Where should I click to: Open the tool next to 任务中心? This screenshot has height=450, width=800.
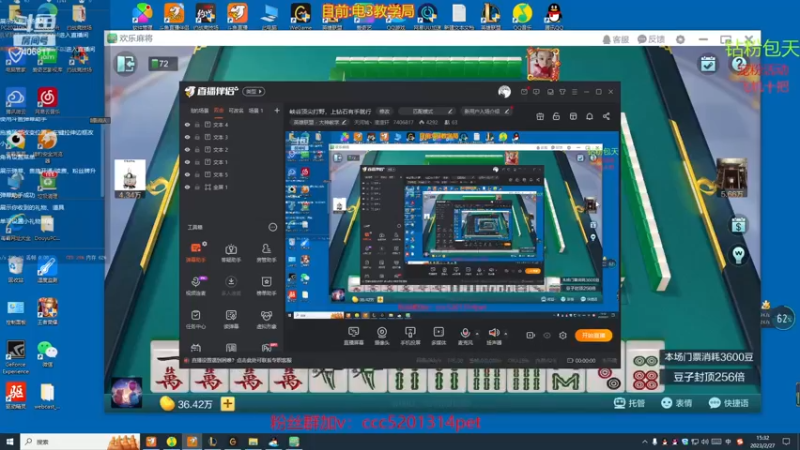pyautogui.click(x=231, y=319)
